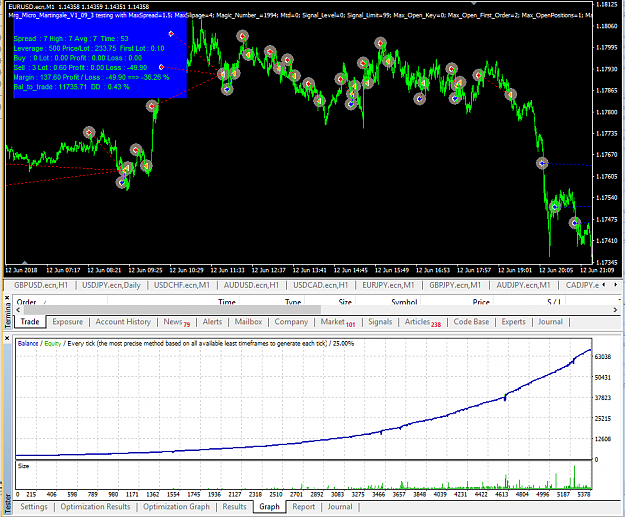625x517 pixels.
Task: Open the Exposure tab
Action: [68, 322]
